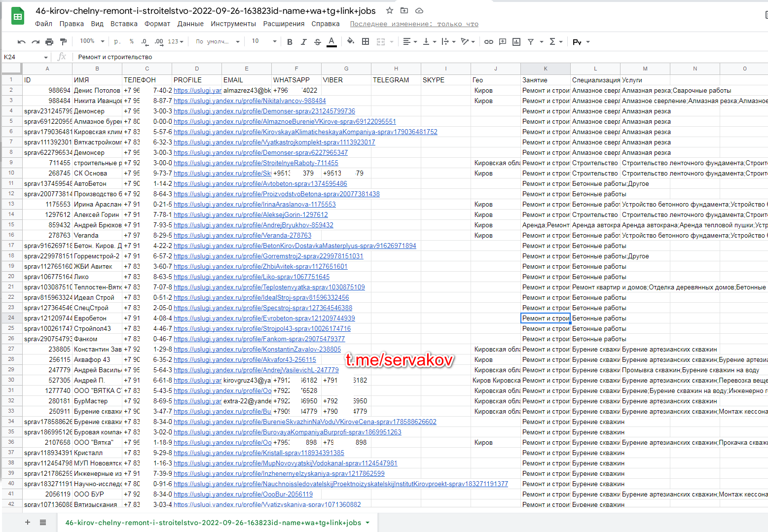This screenshot has width=768, height=532.
Task: Select cell with name Евробетон
Action: (97, 318)
